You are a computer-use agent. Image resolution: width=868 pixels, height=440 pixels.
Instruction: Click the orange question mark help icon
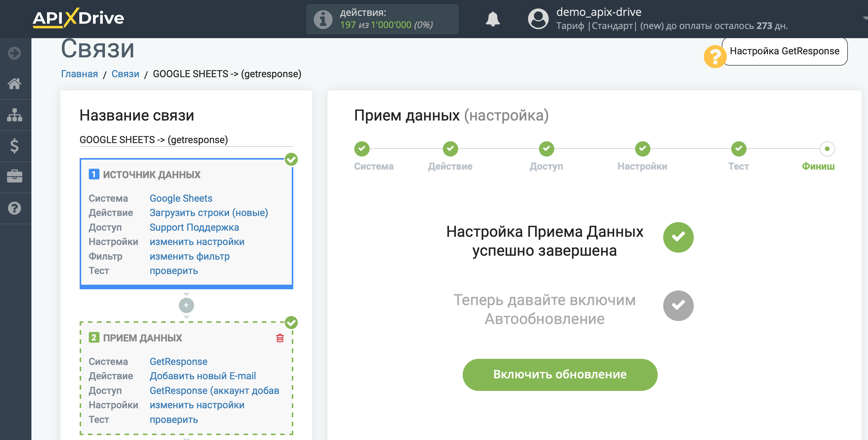click(x=715, y=56)
